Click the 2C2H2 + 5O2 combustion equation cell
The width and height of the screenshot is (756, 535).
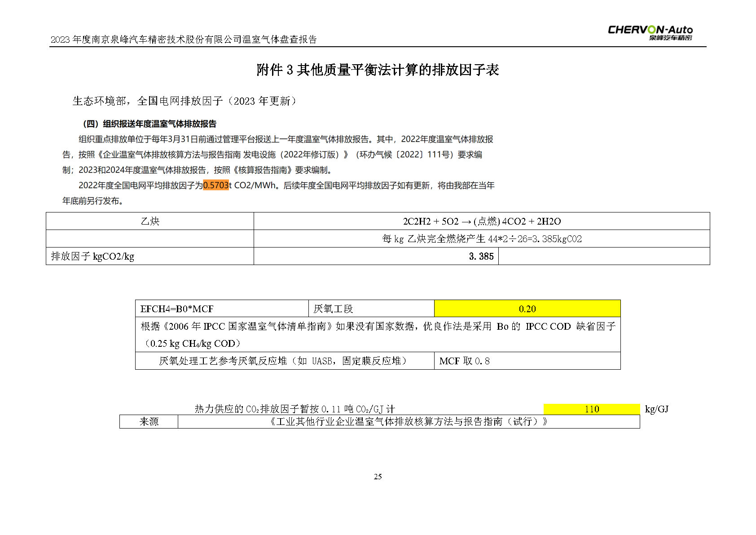coord(481,221)
